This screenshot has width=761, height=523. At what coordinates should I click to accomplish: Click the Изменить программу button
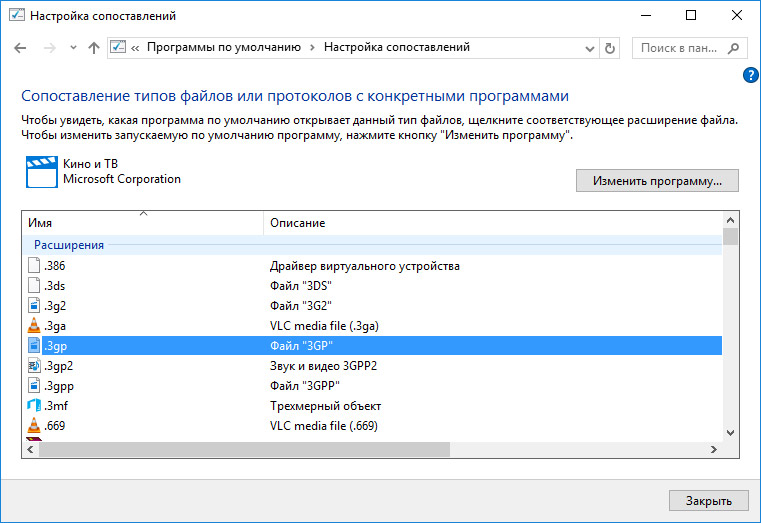tap(657, 180)
